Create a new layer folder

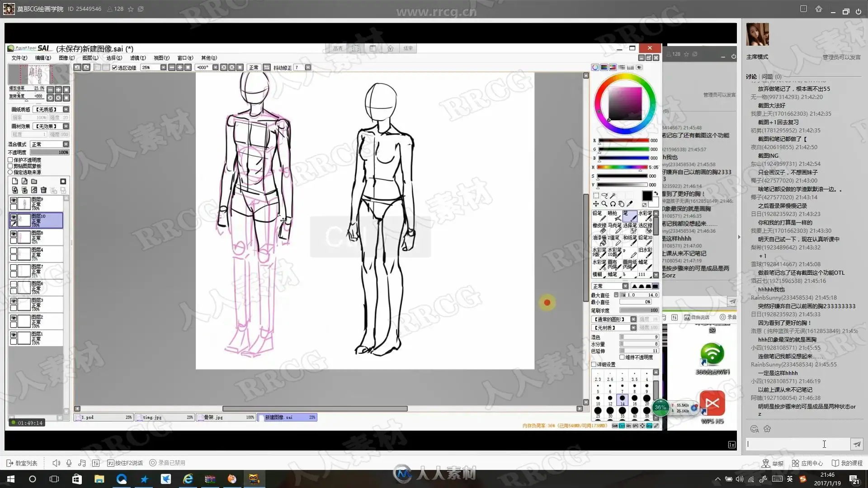pos(34,181)
